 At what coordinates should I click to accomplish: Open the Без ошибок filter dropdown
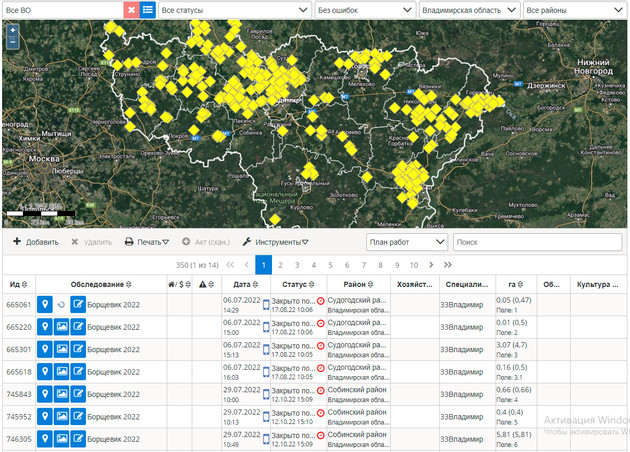(363, 9)
